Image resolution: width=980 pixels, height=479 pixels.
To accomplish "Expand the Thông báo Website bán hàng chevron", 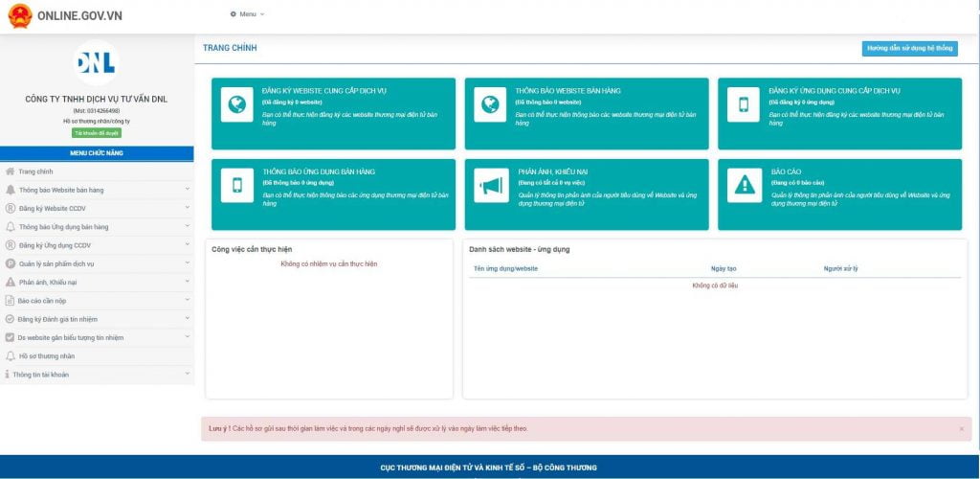I will [x=187, y=189].
